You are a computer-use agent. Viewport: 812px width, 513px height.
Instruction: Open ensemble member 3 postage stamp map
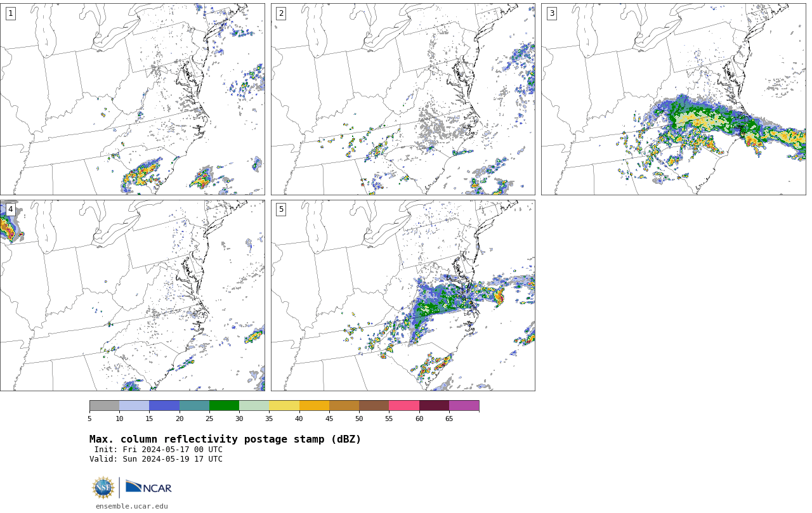(x=674, y=99)
